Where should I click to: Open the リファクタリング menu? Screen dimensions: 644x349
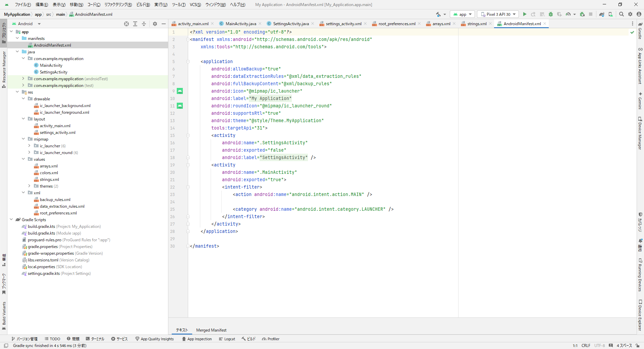click(x=118, y=5)
